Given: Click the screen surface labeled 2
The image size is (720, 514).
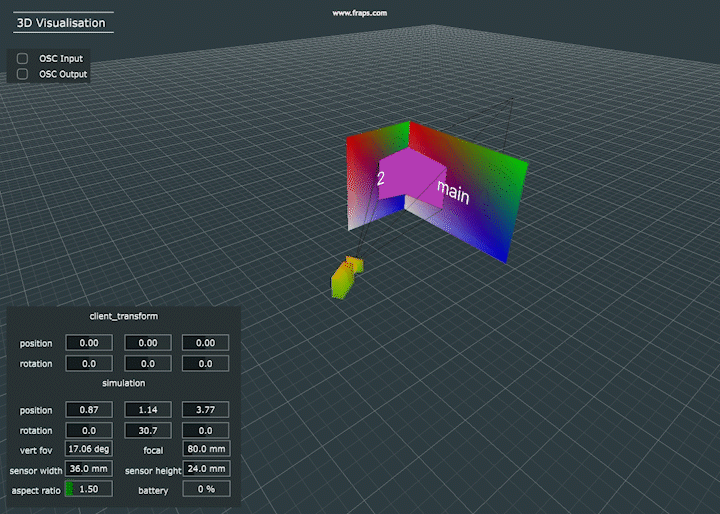Looking at the screenshot, I should [363, 184].
